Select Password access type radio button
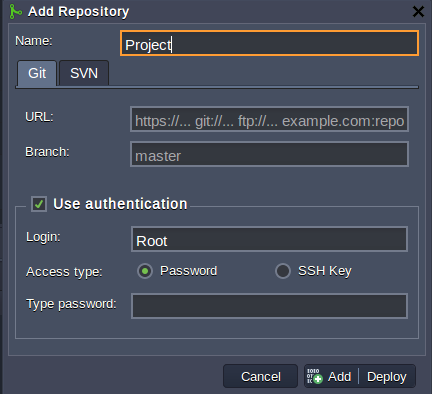This screenshot has height=394, width=432. click(x=145, y=271)
